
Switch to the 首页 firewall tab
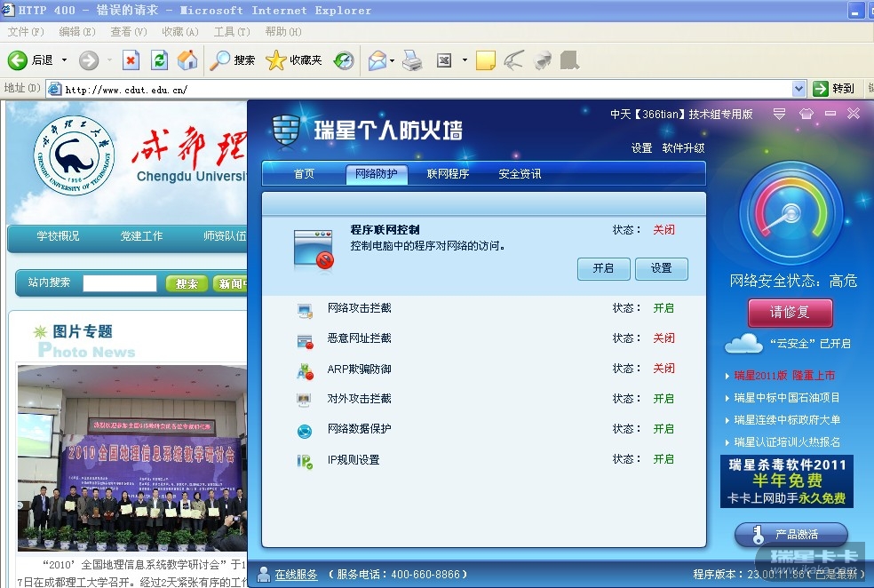pyautogui.click(x=304, y=174)
